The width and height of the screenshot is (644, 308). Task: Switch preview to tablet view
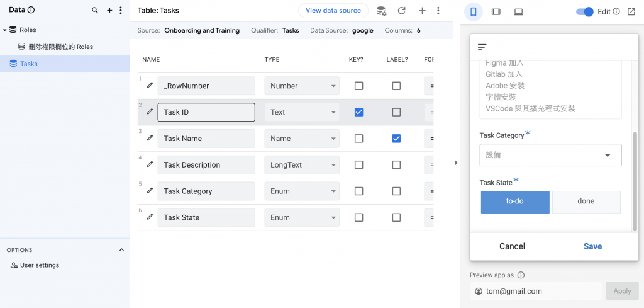[x=496, y=11]
